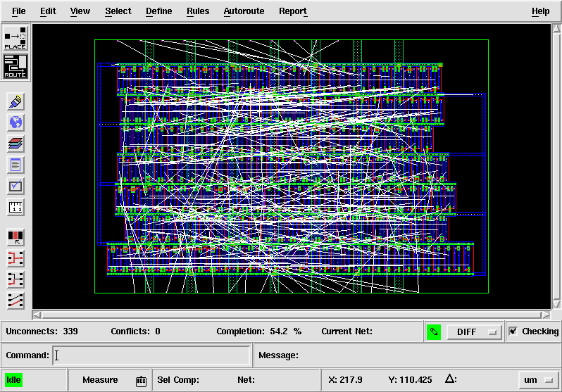
Task: Click the green Idle status indicator
Action: [13, 380]
